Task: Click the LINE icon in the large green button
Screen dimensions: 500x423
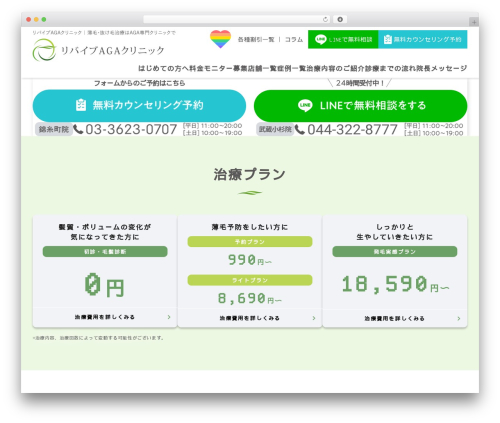Action: tap(305, 106)
